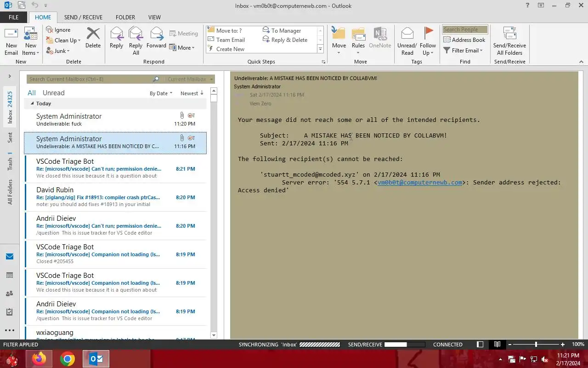Open the Inbox 24325 folder
This screenshot has height=368, width=588.
click(x=10, y=108)
